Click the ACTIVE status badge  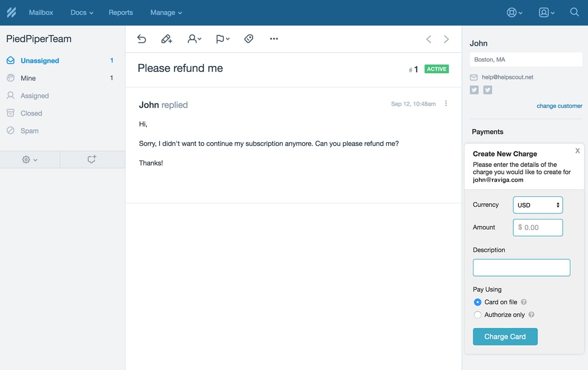[437, 69]
